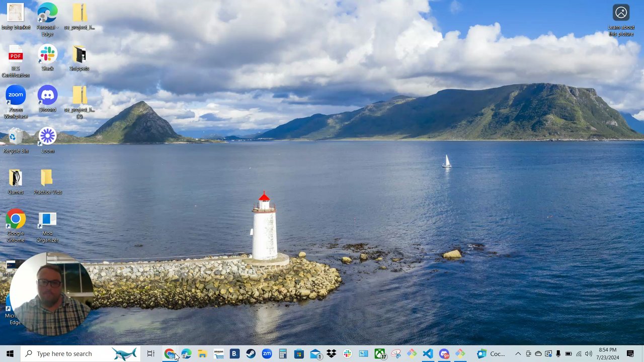Launch the Discord desktop shortcut

[47, 96]
